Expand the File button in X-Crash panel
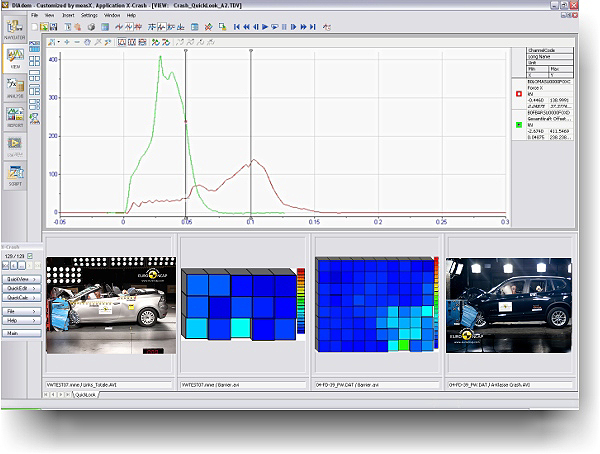Image resolution: width=600 pixels, height=454 pixels. coord(22,311)
